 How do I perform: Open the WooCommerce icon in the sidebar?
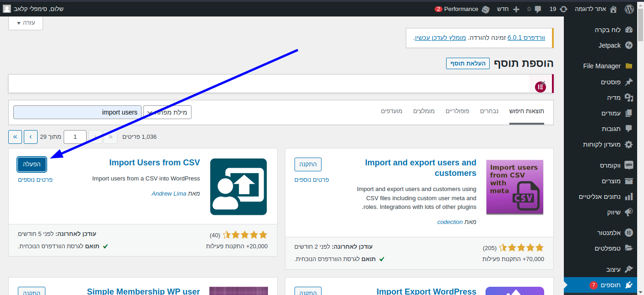coord(628,165)
